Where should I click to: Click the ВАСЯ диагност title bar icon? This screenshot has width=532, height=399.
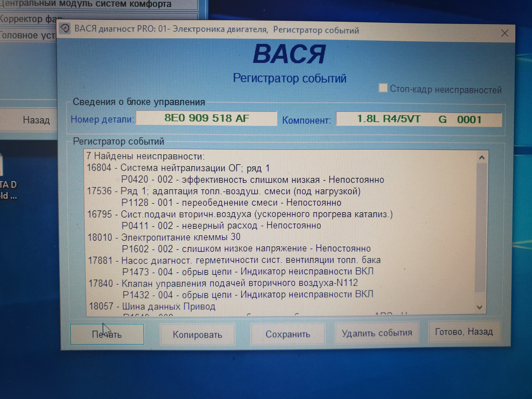pyautogui.click(x=65, y=28)
